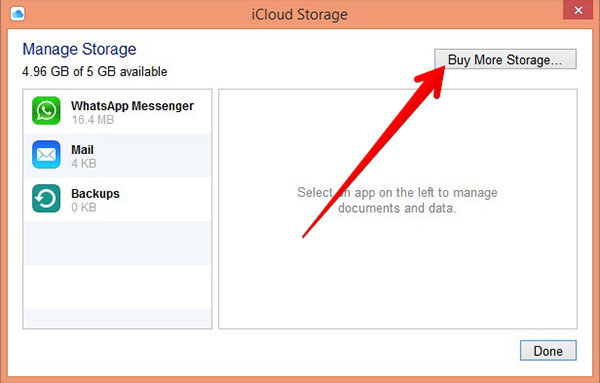This screenshot has width=600, height=383.
Task: Click the 0 KB size under Backups
Action: click(x=83, y=207)
